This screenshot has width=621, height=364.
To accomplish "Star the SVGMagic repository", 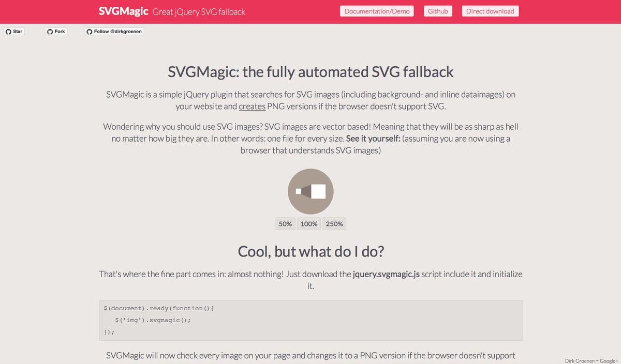I will (x=15, y=31).
